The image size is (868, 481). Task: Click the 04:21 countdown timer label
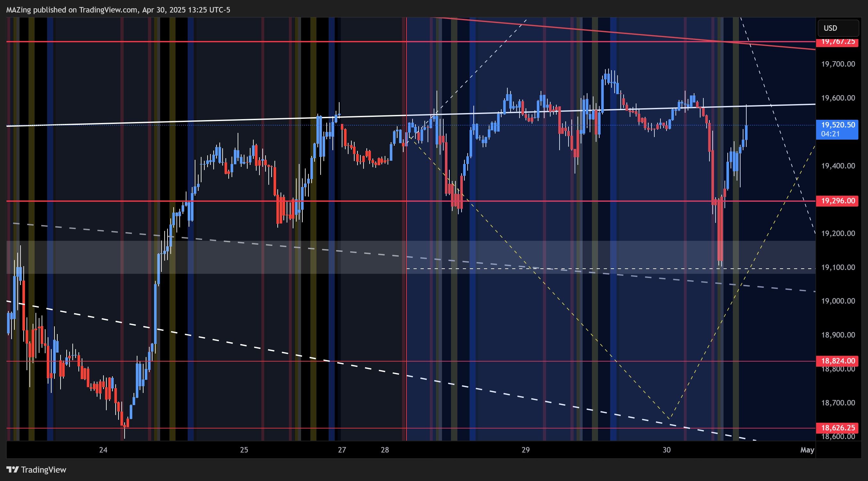831,134
